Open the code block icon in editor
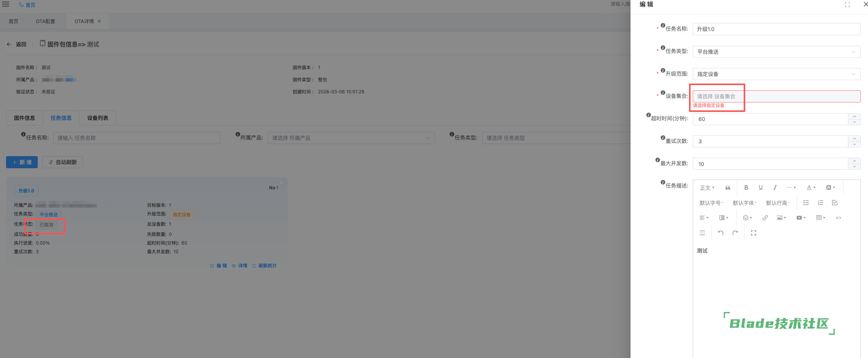Image resolution: width=868 pixels, height=358 pixels. (x=838, y=218)
